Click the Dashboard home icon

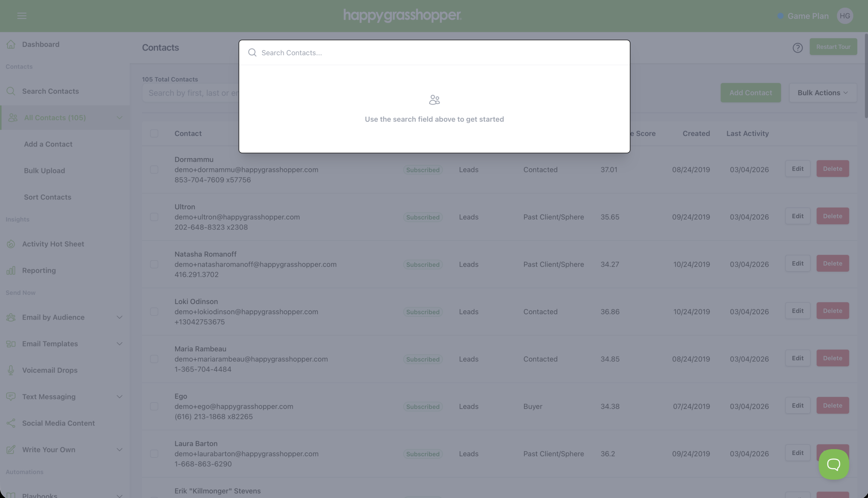11,44
